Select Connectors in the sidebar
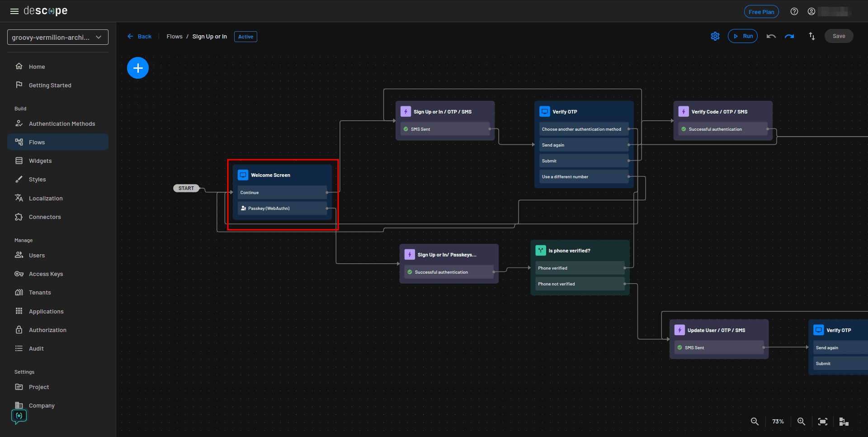The height and width of the screenshot is (437, 868). pos(44,217)
